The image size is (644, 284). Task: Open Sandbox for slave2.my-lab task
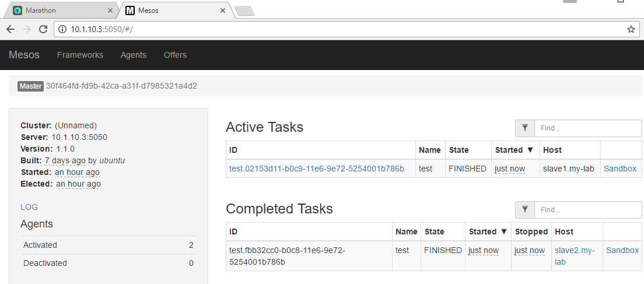(622, 250)
